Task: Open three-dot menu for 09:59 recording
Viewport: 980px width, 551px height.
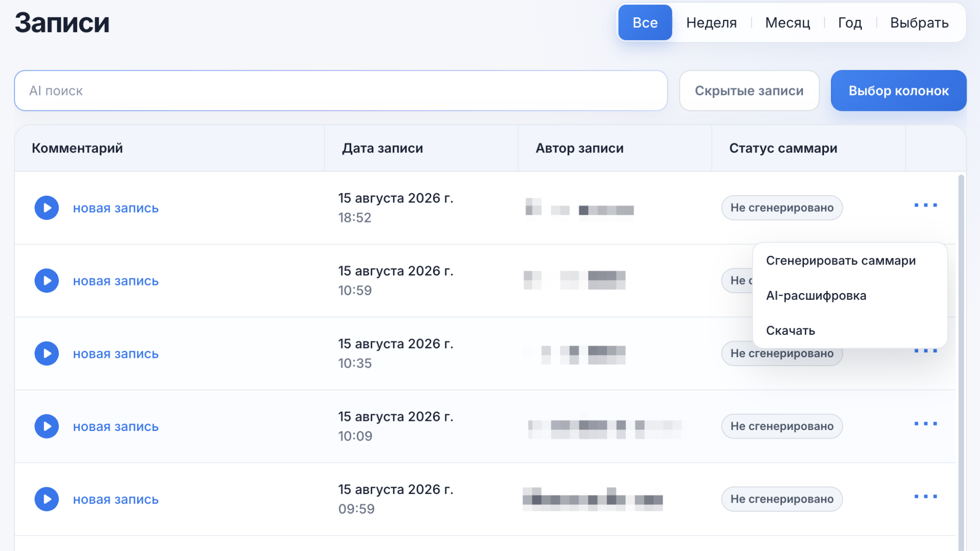Action: pyautogui.click(x=925, y=496)
